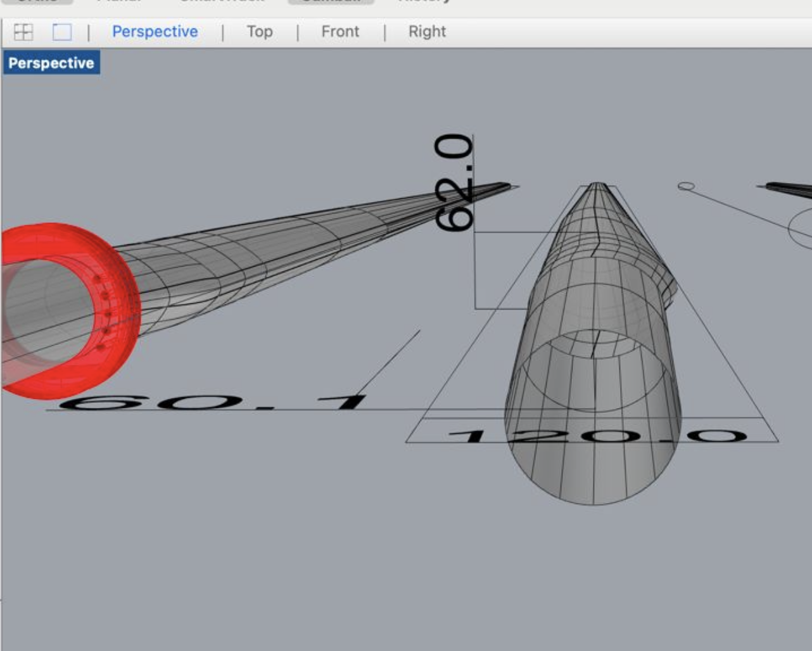Viewport: 812px width, 651px height.
Task: Select the Perspective viewport tab
Action: 155,32
